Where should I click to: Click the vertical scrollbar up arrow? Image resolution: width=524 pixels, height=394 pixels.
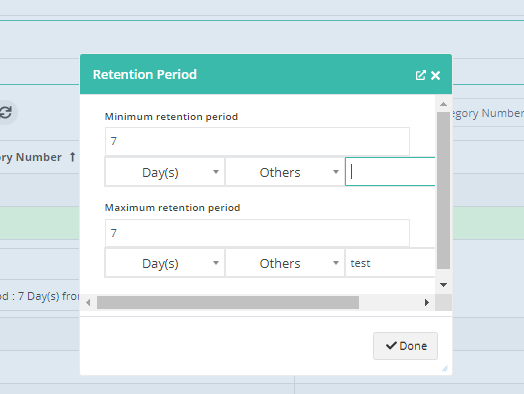point(443,104)
